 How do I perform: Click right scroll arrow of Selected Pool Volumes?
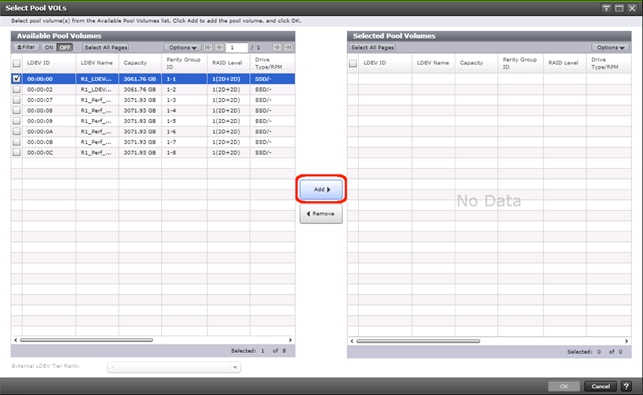pos(626,341)
